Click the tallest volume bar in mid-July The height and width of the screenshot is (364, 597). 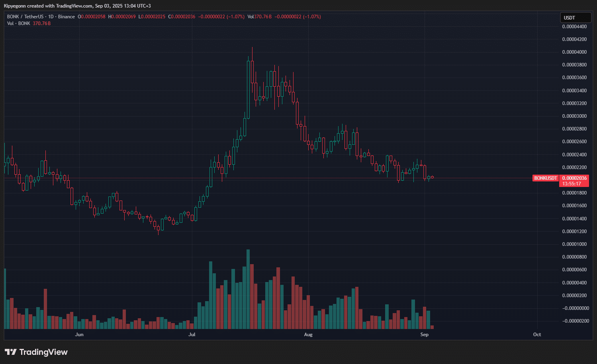click(248, 289)
